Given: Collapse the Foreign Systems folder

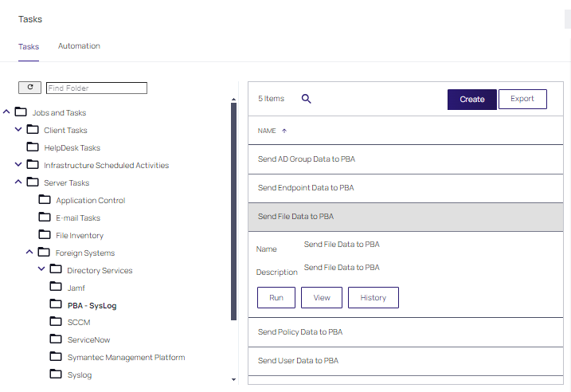Looking at the screenshot, I should pos(30,252).
